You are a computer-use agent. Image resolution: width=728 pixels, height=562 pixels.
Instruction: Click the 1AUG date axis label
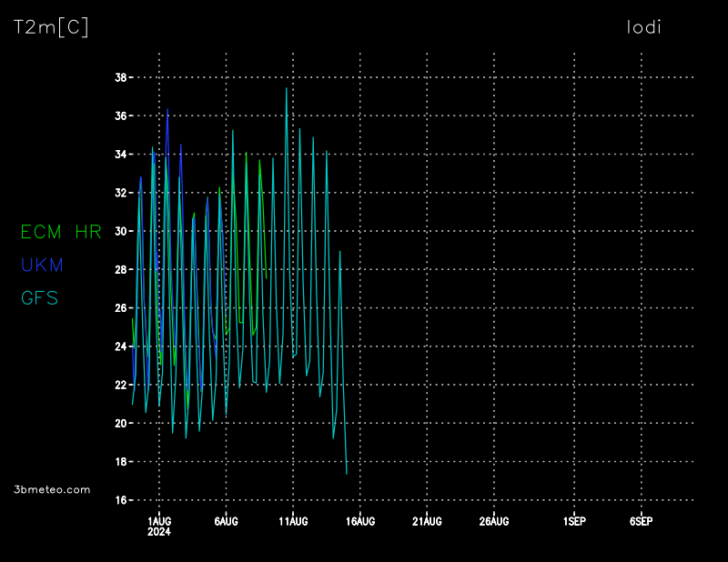[x=159, y=521]
